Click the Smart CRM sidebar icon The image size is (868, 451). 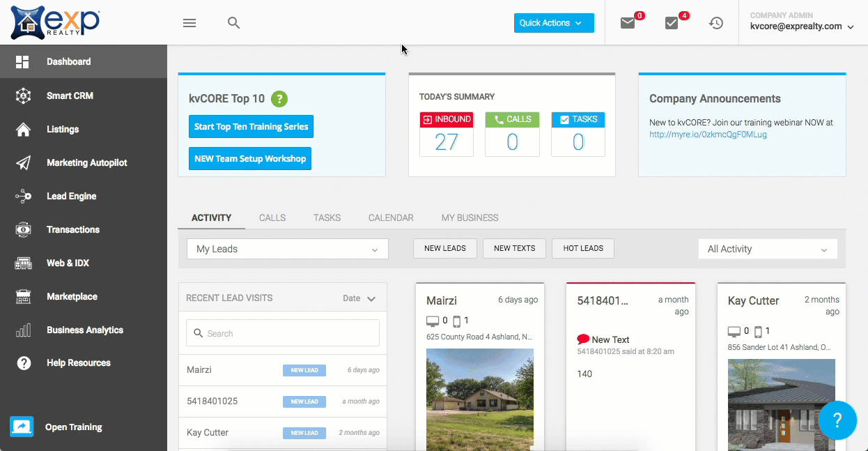[23, 95]
